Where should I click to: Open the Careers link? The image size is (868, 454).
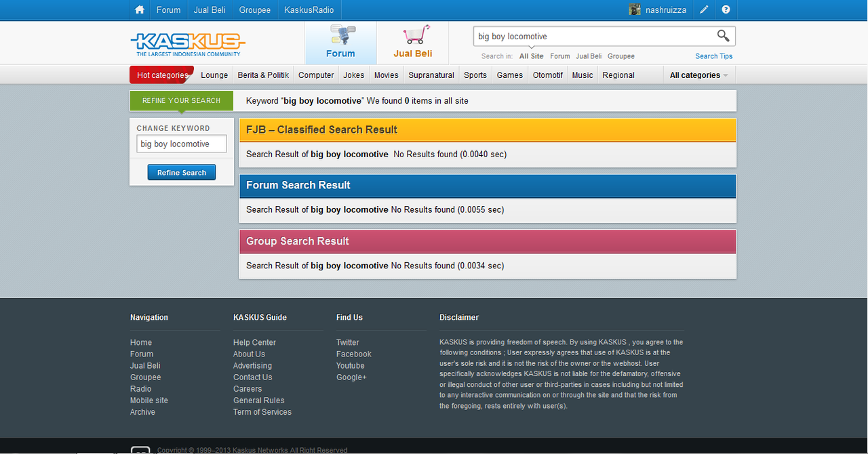click(248, 389)
